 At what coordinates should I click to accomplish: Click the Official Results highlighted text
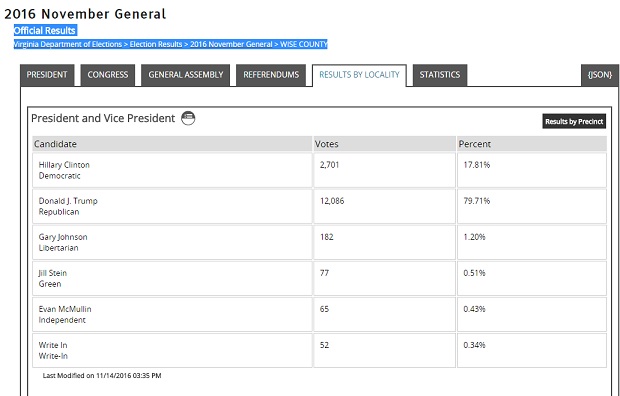(x=45, y=30)
